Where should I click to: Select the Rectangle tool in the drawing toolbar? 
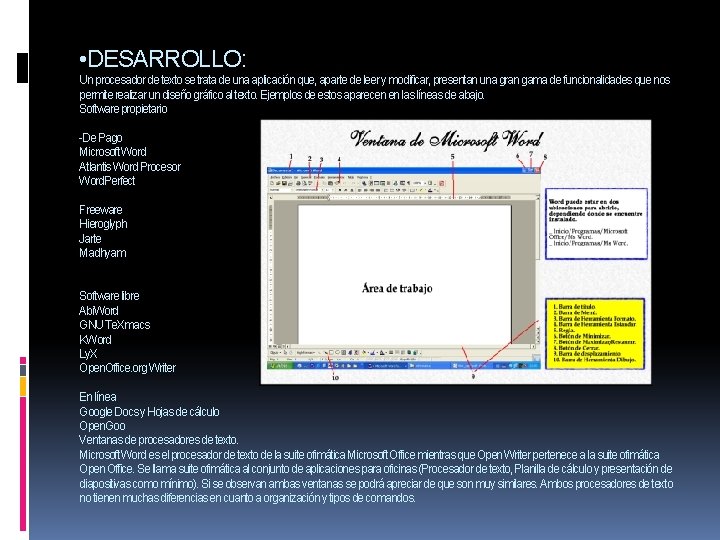pos(332,353)
